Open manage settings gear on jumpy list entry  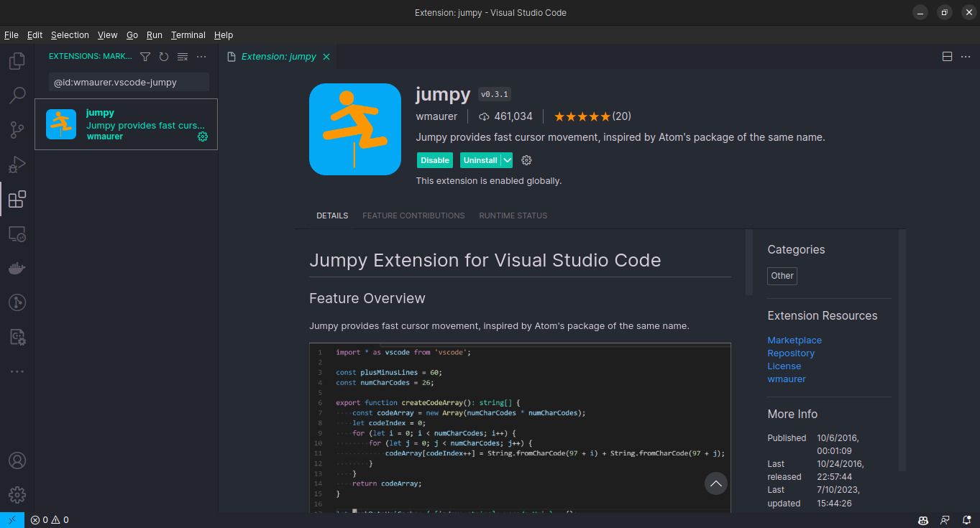click(202, 136)
